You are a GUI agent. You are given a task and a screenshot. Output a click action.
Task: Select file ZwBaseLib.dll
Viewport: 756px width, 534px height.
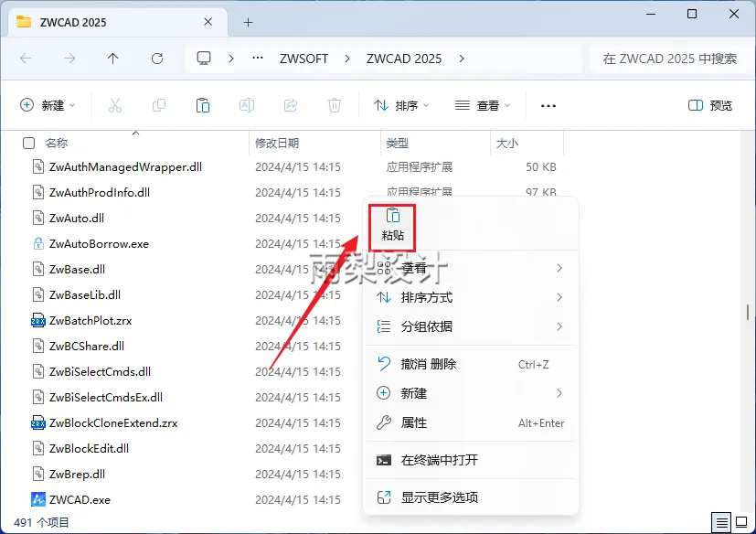coord(85,294)
